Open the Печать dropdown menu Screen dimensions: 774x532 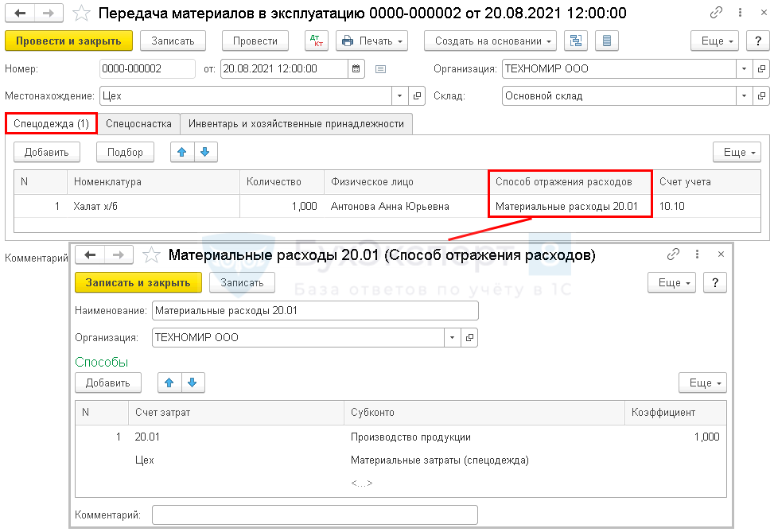pos(372,41)
